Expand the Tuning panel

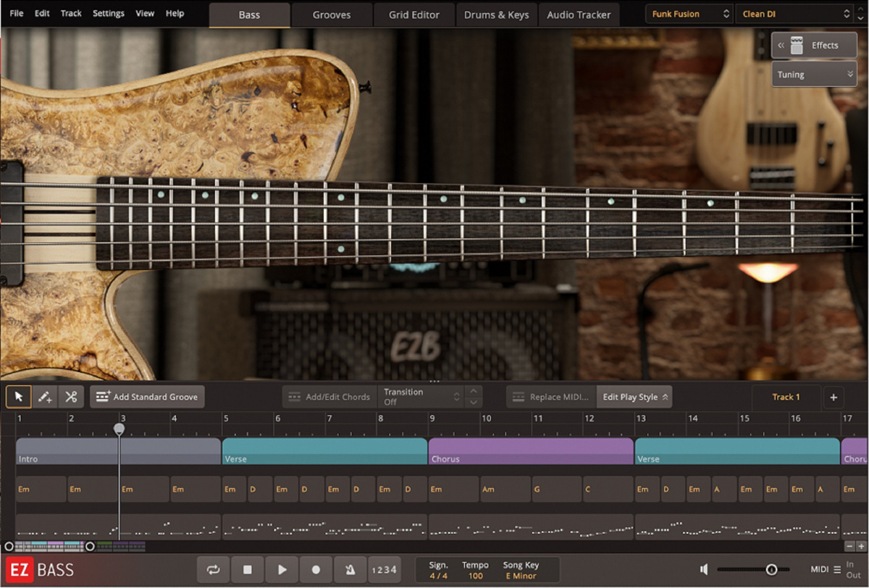click(x=814, y=74)
